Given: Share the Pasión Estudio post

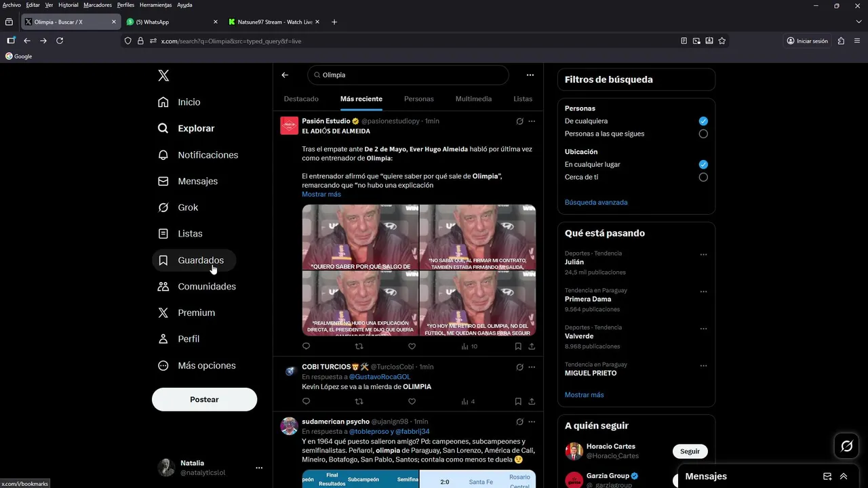Looking at the screenshot, I should coord(532,346).
